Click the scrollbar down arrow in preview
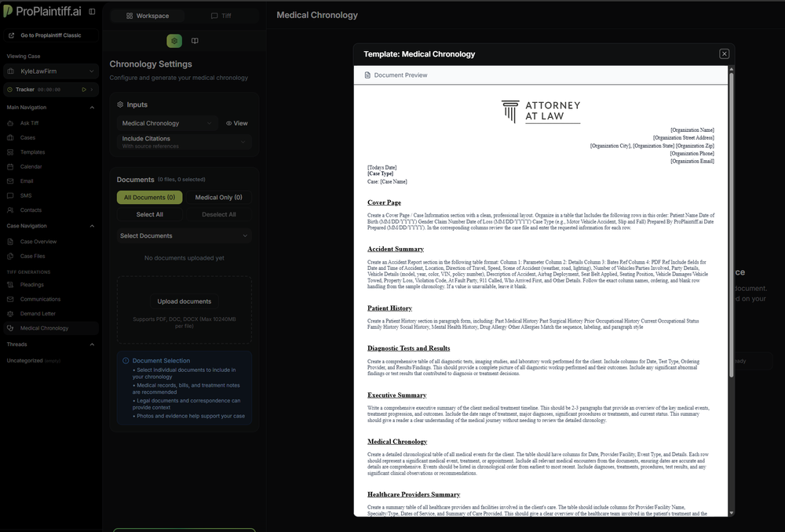The image size is (785, 532). (x=732, y=513)
